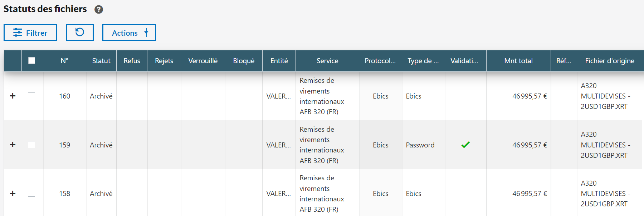Open the Filtrer filter panel
The image size is (644, 216).
point(30,33)
